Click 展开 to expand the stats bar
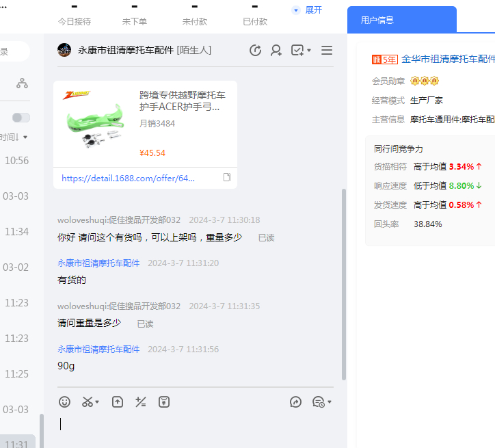495x448 pixels. (x=313, y=10)
